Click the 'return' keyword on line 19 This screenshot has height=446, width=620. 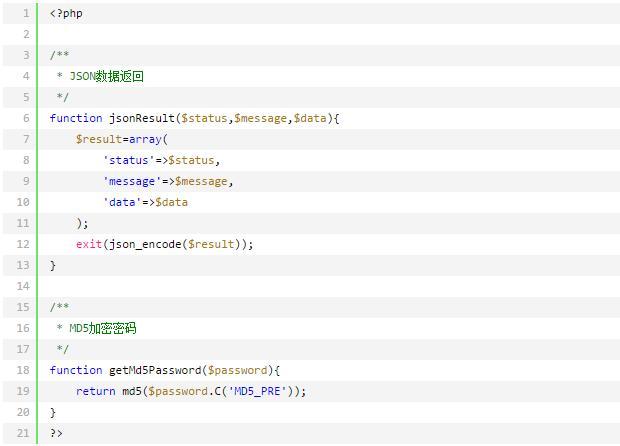[x=96, y=391]
